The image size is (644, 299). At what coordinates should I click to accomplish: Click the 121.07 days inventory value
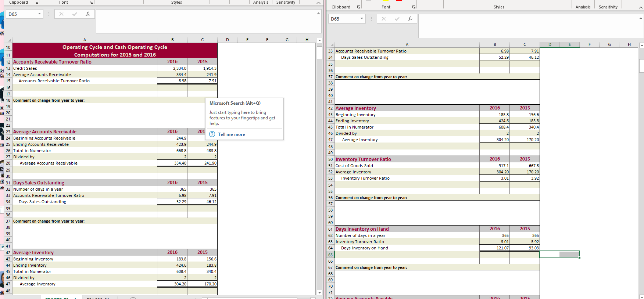tap(495, 248)
